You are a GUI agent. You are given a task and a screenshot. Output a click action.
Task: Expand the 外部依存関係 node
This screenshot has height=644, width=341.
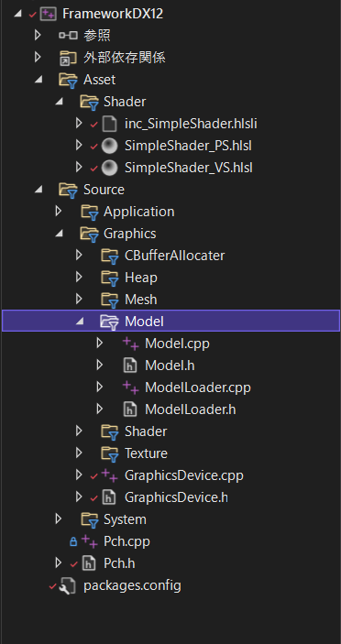(x=38, y=57)
